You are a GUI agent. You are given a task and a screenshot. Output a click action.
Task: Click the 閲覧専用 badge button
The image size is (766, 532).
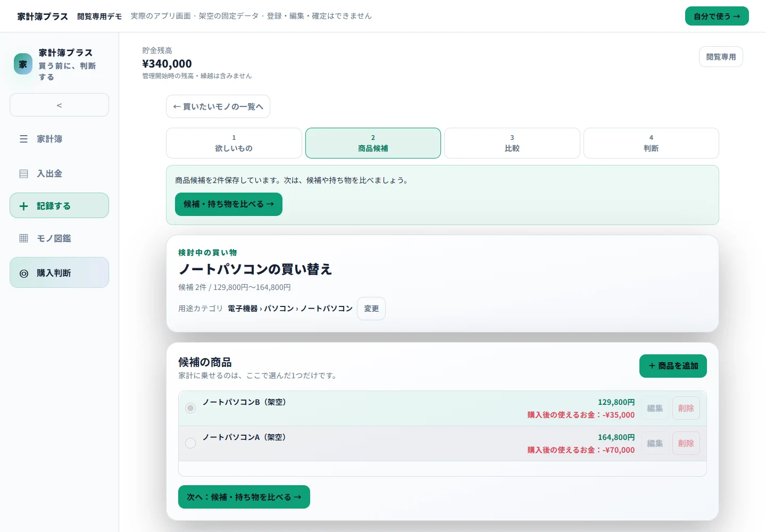721,57
